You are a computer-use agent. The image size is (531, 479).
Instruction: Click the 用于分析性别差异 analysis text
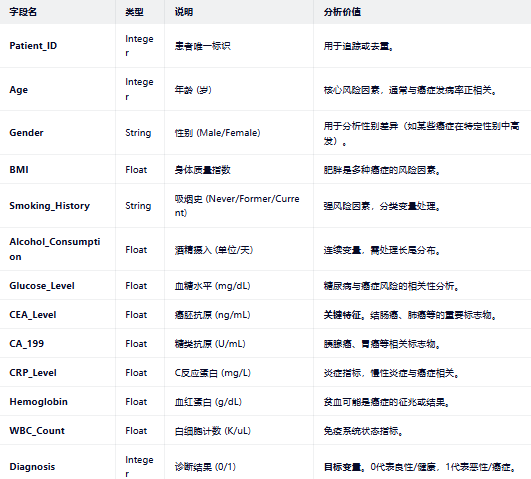click(422, 133)
